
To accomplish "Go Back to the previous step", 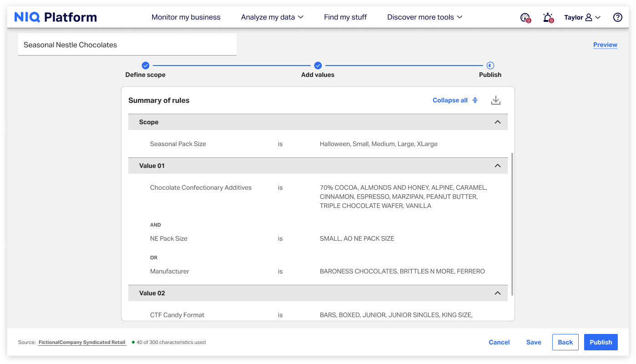I will pyautogui.click(x=565, y=342).
